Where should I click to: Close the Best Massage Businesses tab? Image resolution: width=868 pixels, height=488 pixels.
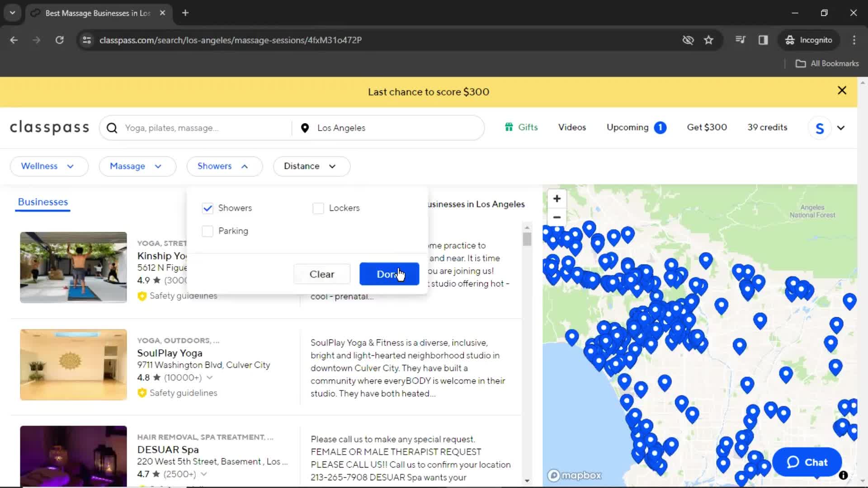pos(162,13)
